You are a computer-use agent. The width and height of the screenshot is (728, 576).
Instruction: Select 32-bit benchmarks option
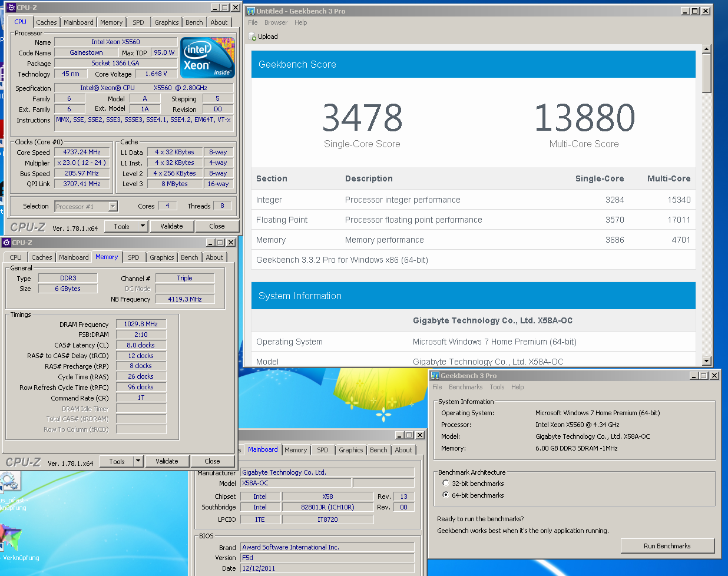pos(446,483)
